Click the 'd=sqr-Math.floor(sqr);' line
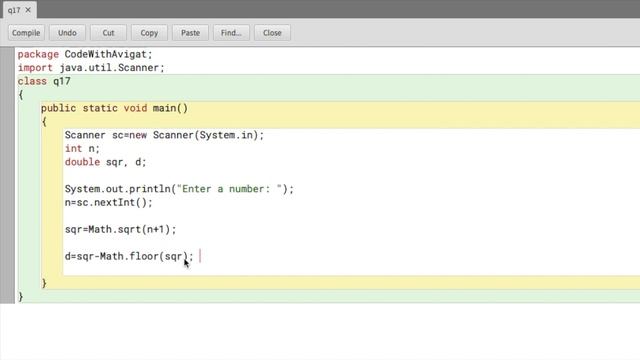 pos(129,256)
